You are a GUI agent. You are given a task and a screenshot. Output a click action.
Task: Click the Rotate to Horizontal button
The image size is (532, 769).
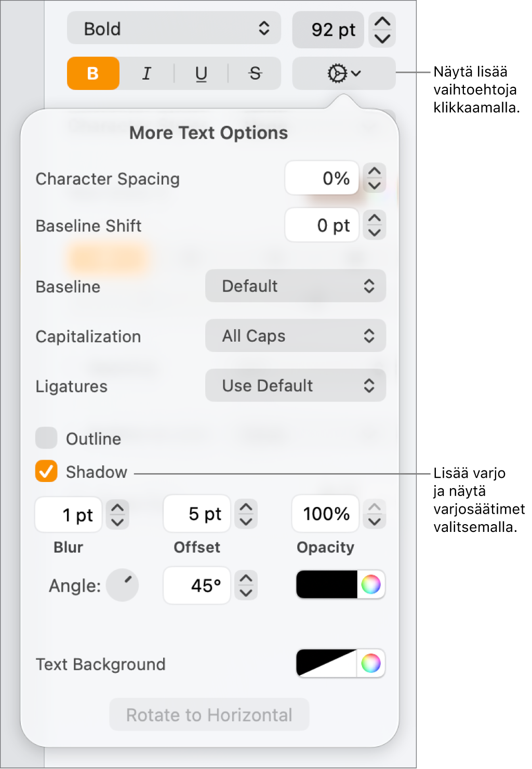209,715
